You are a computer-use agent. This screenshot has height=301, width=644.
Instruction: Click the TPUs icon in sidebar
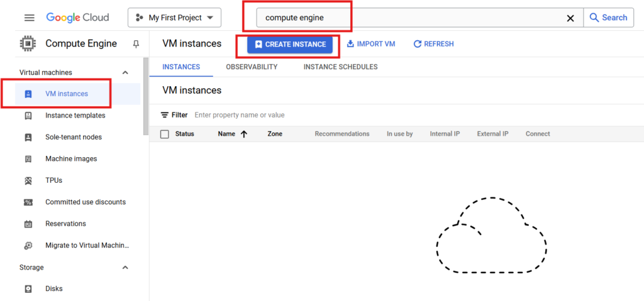[28, 180]
